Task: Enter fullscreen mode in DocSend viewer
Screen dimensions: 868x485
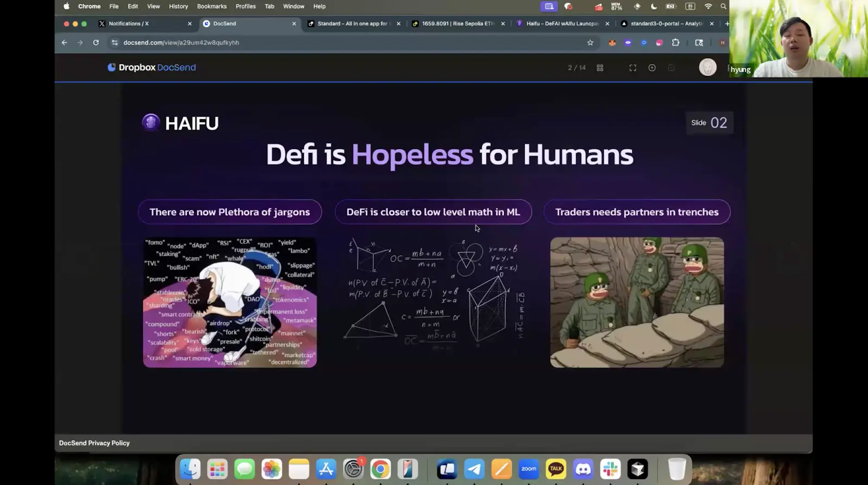Action: pos(633,68)
